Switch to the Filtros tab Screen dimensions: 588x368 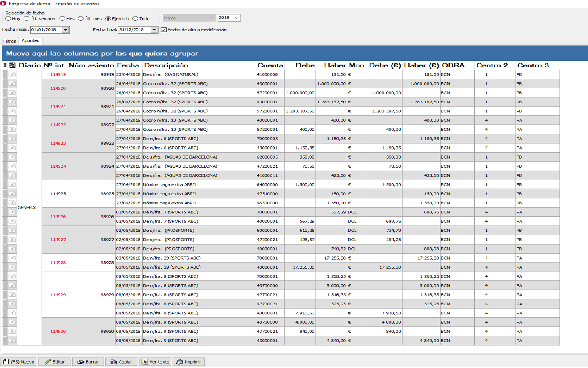9,41
